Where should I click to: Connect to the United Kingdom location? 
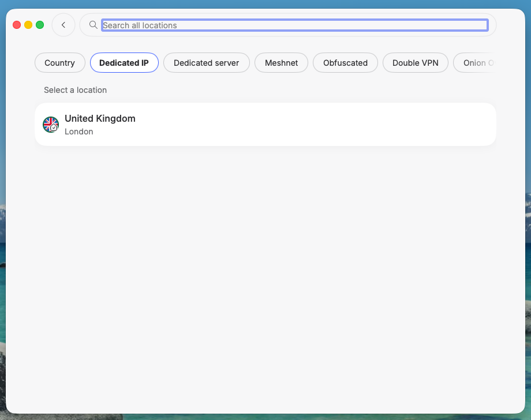click(x=265, y=124)
